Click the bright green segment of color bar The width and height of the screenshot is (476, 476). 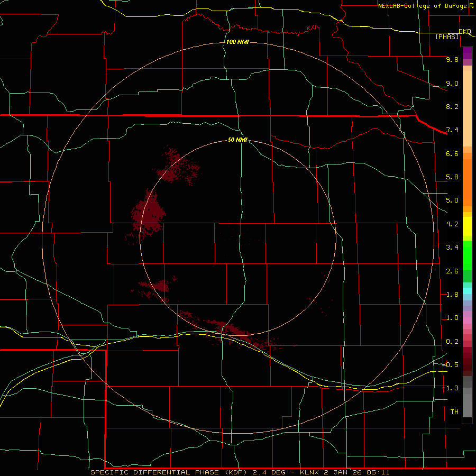467,255
